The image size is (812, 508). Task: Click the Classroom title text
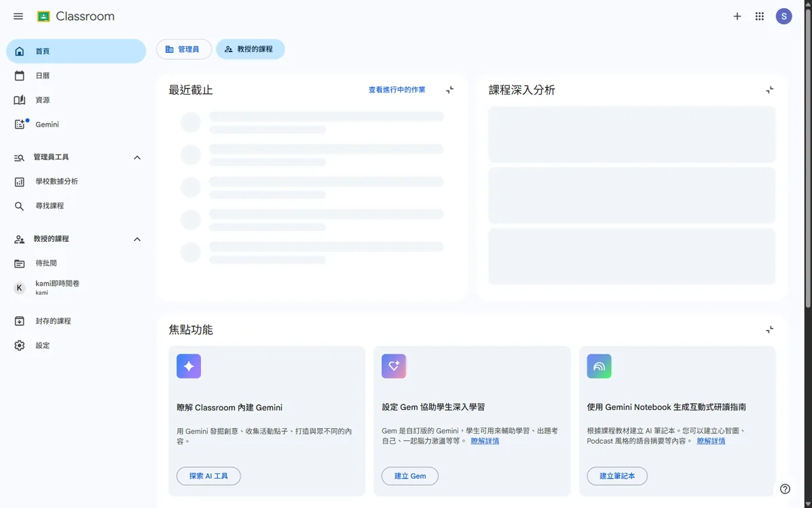(x=85, y=16)
